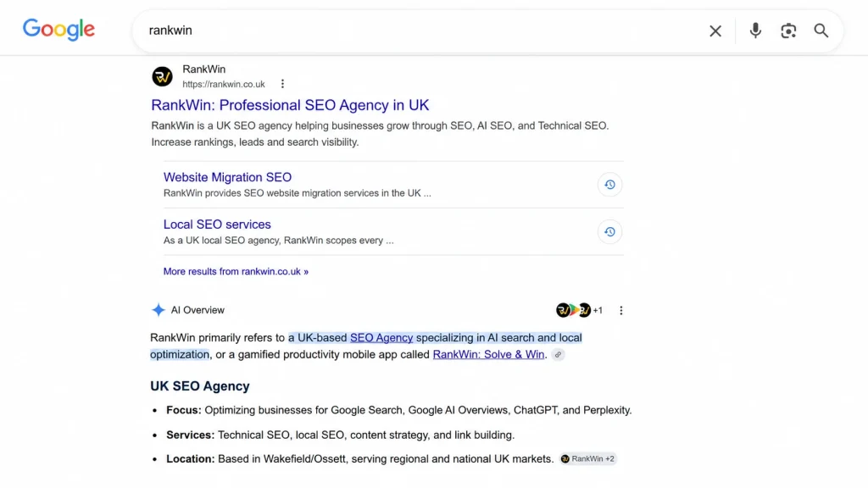Open the AI Overview three-dot options menu
The height and width of the screenshot is (488, 868).
click(621, 310)
